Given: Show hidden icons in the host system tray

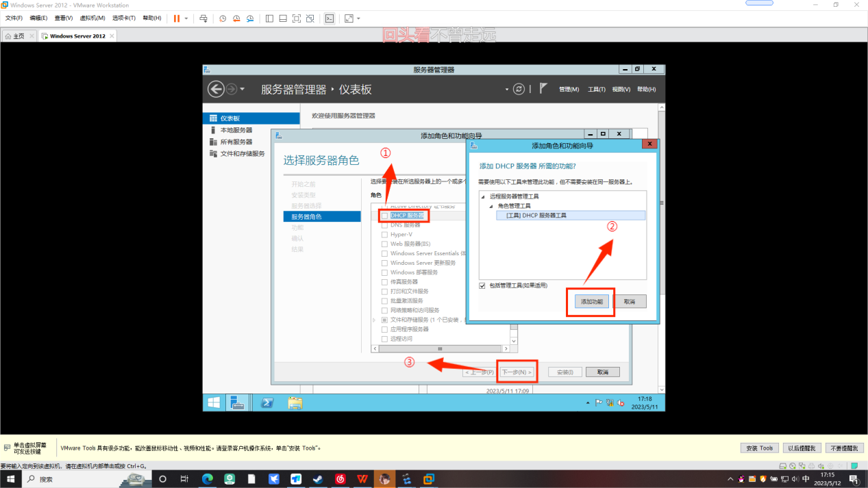Looking at the screenshot, I should click(730, 479).
